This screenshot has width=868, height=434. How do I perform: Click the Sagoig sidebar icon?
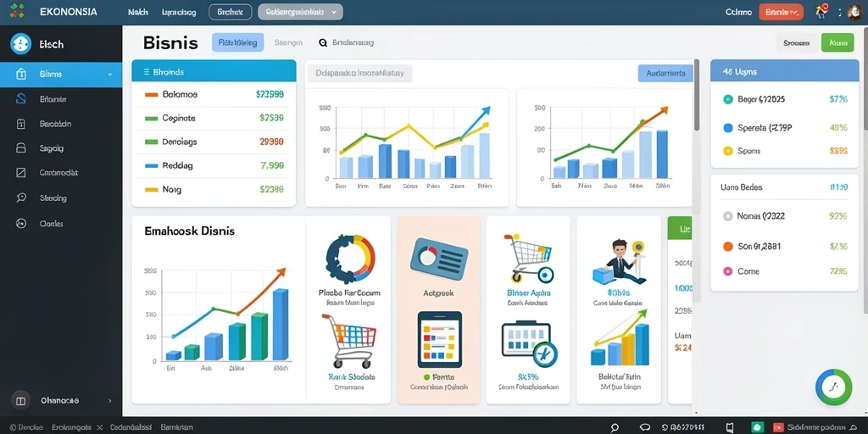coord(21,147)
